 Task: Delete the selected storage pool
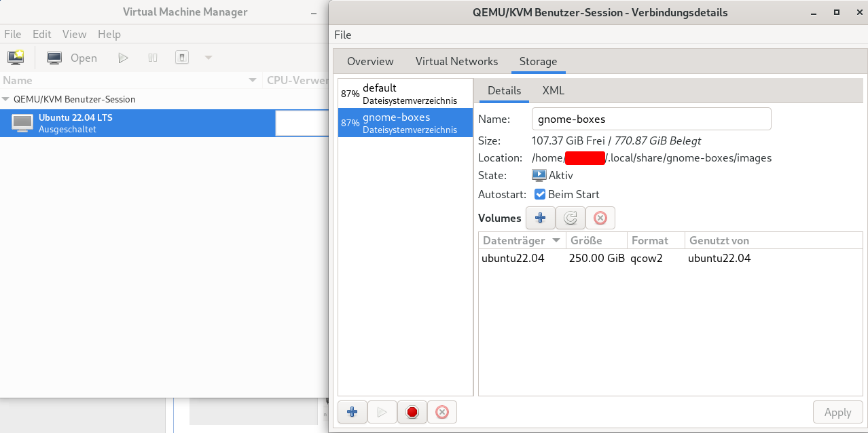click(x=442, y=412)
